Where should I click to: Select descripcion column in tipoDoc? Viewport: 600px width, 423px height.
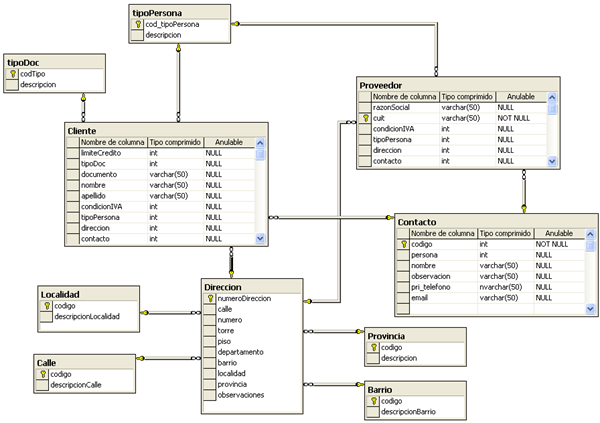coord(54,85)
